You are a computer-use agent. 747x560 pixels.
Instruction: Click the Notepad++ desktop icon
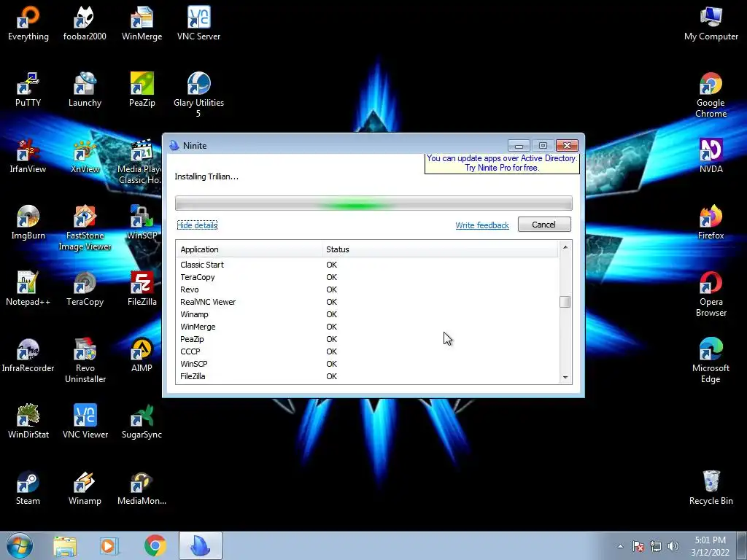[x=28, y=289]
